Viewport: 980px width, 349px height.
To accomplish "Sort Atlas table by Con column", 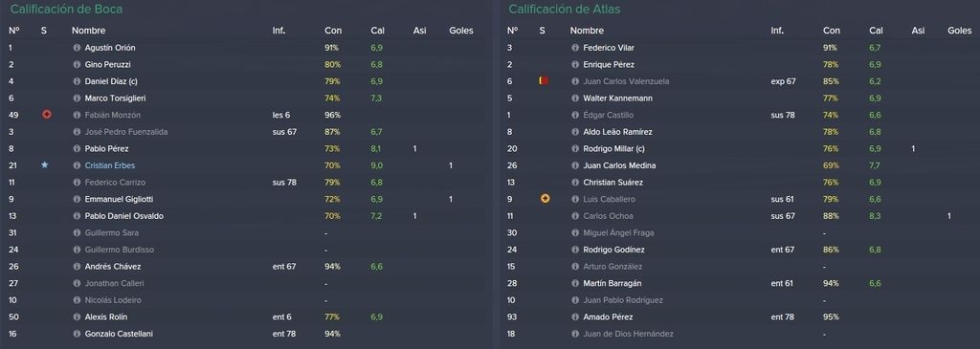I will pyautogui.click(x=832, y=31).
